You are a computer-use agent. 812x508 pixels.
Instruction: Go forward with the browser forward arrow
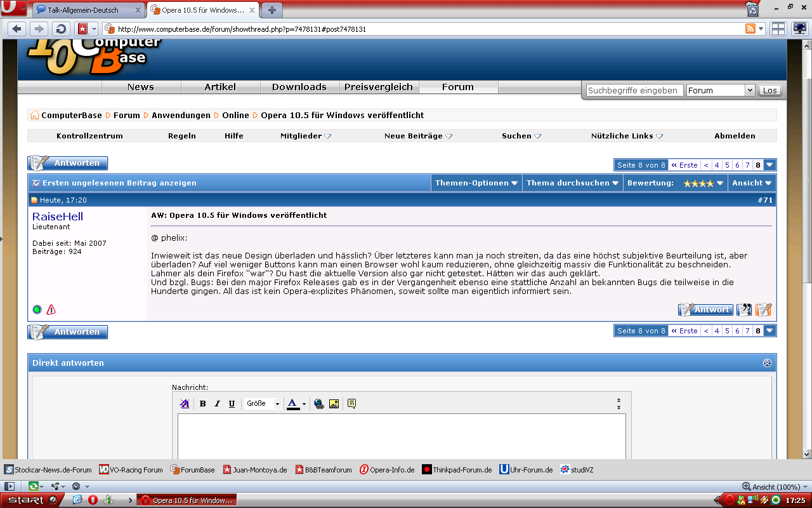pyautogui.click(x=39, y=29)
